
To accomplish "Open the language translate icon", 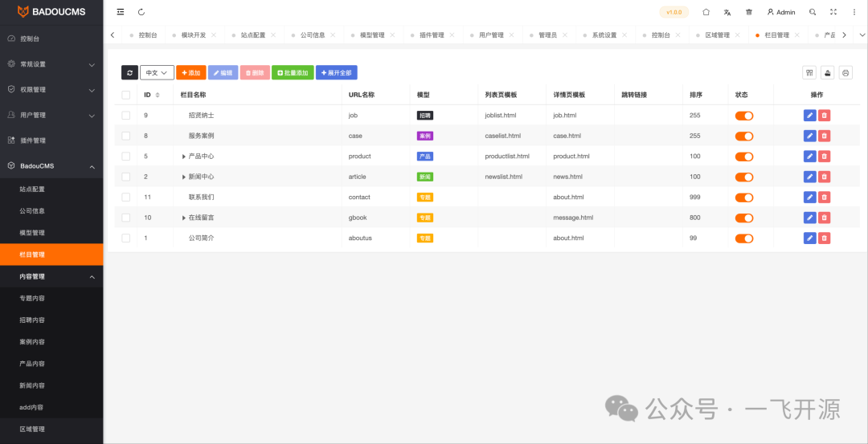I will coord(727,12).
